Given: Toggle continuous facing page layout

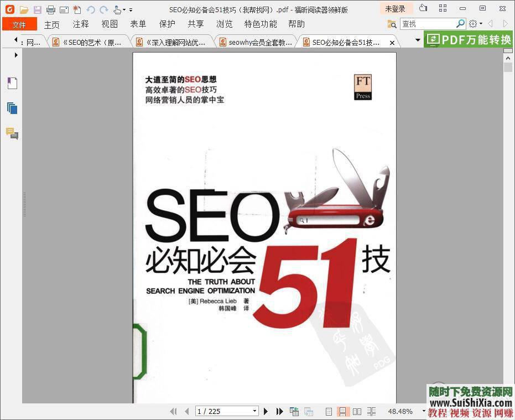Looking at the screenshot, I should pos(372,412).
